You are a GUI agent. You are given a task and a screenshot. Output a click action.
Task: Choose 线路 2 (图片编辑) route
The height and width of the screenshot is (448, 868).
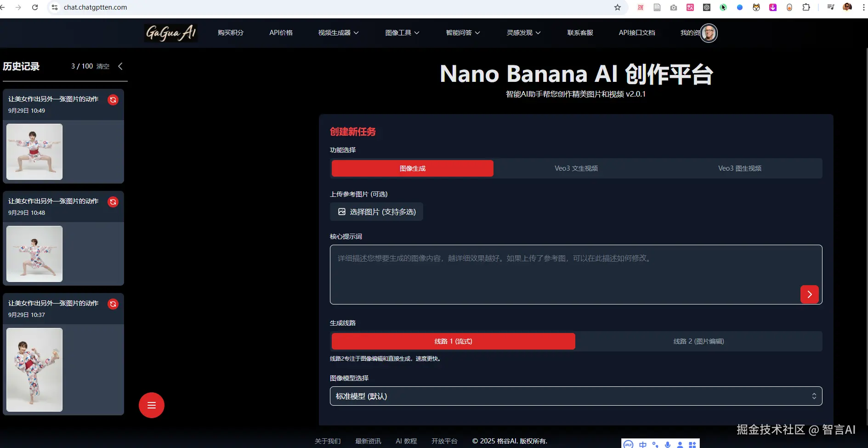pyautogui.click(x=699, y=341)
